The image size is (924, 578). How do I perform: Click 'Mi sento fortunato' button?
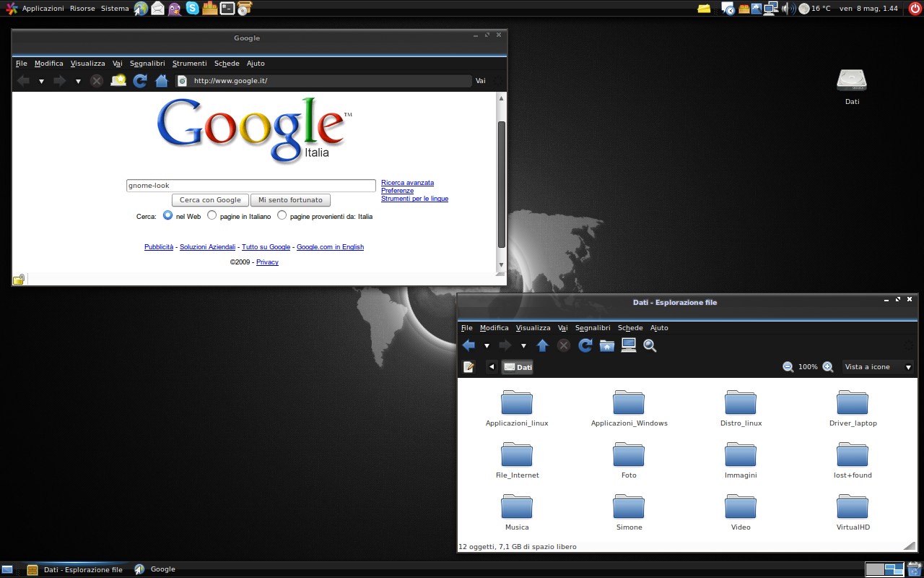[x=290, y=200]
